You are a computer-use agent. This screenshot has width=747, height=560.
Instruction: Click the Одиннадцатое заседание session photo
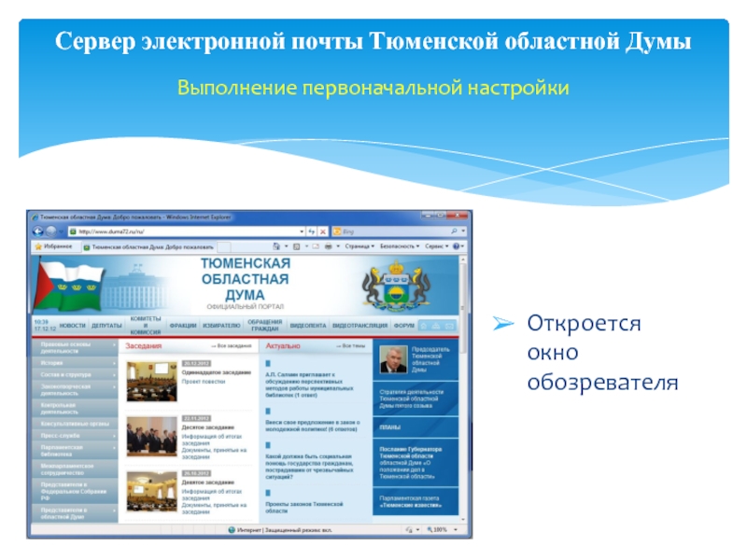151,382
